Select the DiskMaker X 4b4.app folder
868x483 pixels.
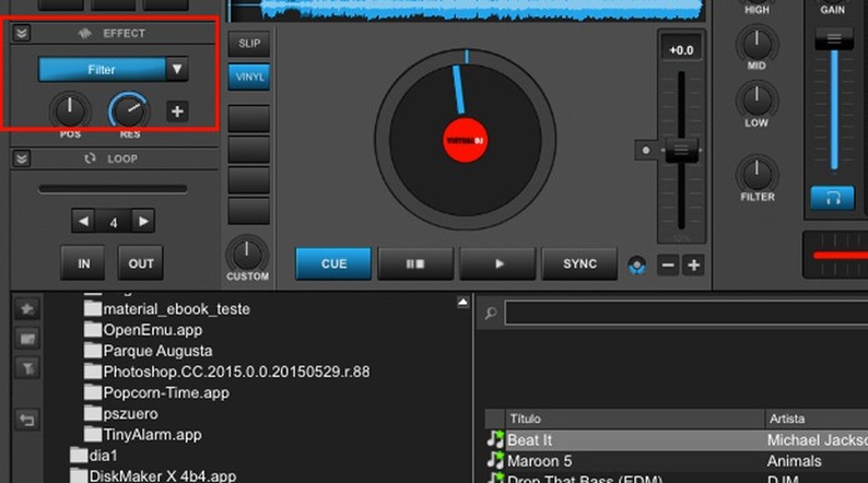point(153,476)
